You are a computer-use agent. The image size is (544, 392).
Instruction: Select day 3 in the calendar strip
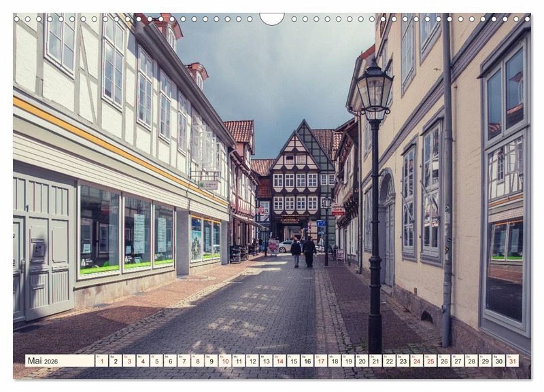129,361
